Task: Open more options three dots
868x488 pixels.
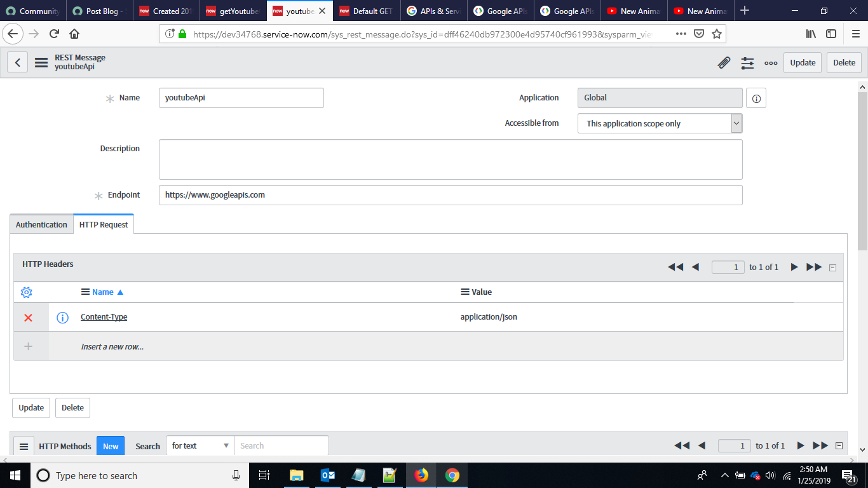Action: (x=771, y=63)
